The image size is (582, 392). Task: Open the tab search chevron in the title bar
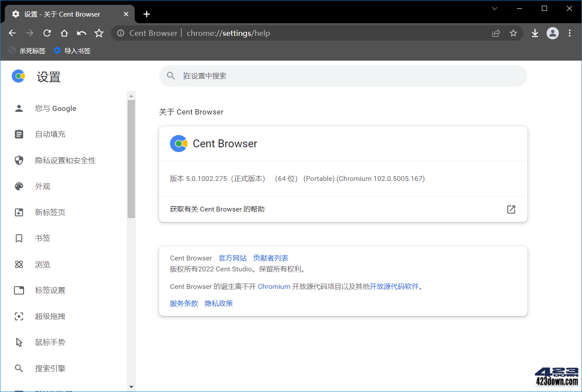(494, 8)
